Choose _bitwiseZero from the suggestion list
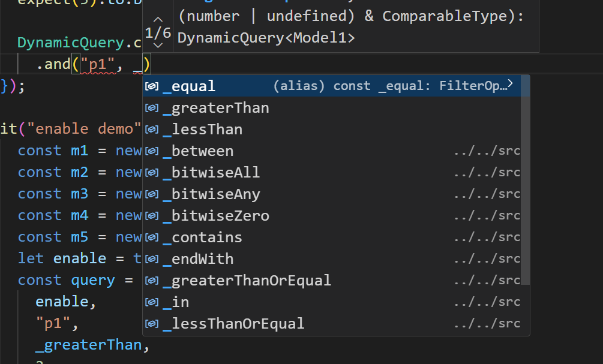Viewport: 603px width, 364px height. (332, 215)
